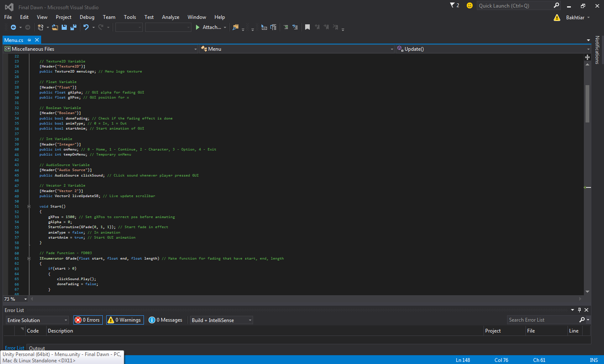This screenshot has width=604, height=364.
Task: Switch to the Output tab
Action: tap(37, 348)
